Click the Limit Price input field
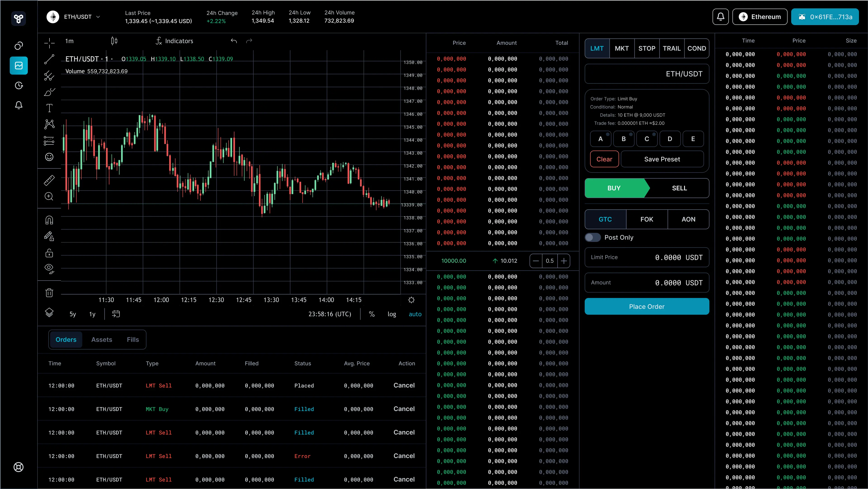This screenshot has width=868, height=489. 647,257
